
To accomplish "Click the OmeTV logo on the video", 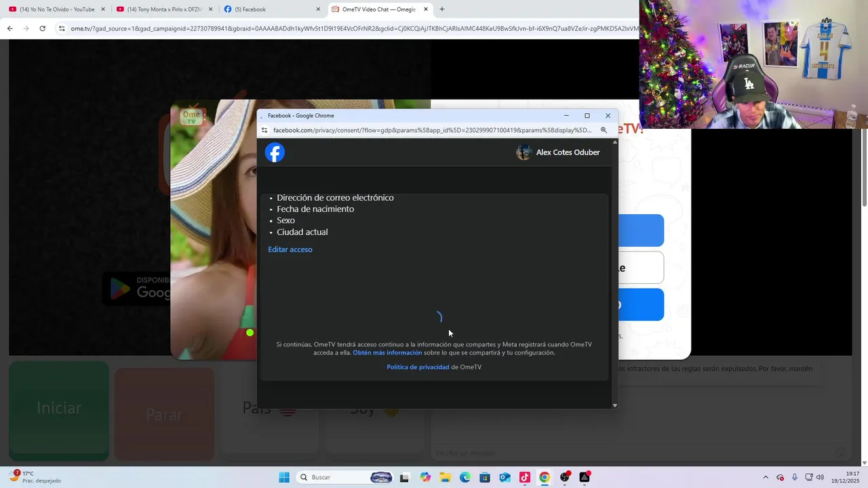I will click(x=192, y=117).
